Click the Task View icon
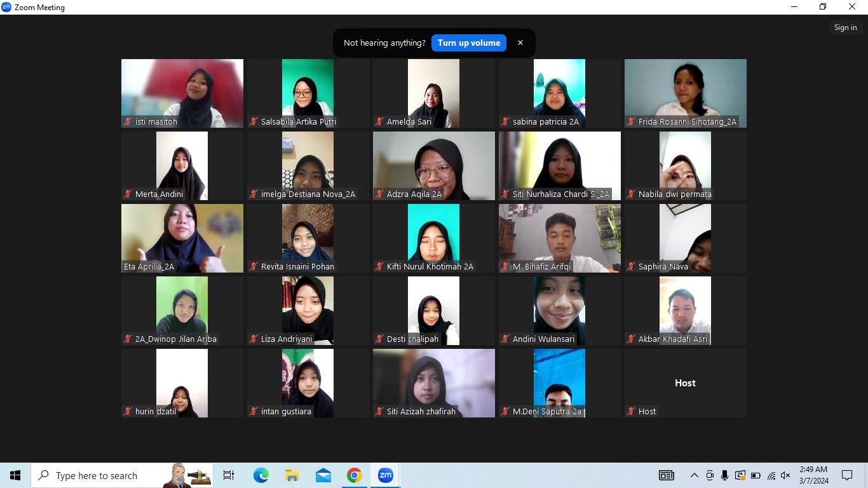 coord(229,475)
